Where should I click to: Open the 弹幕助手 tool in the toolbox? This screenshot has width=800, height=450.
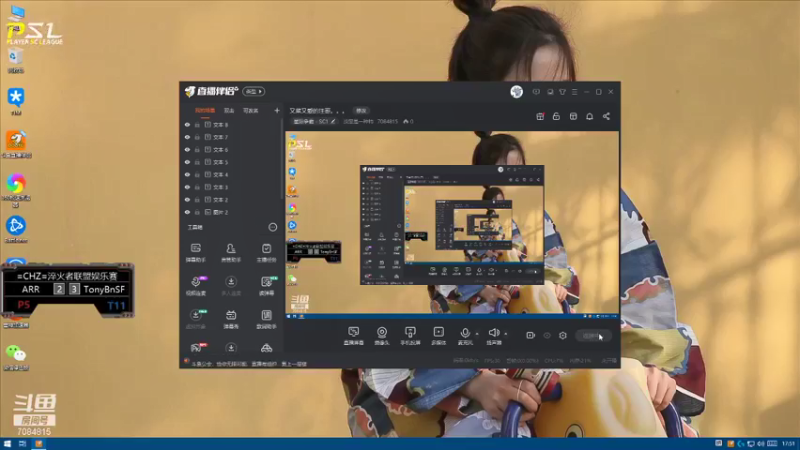[x=195, y=253]
